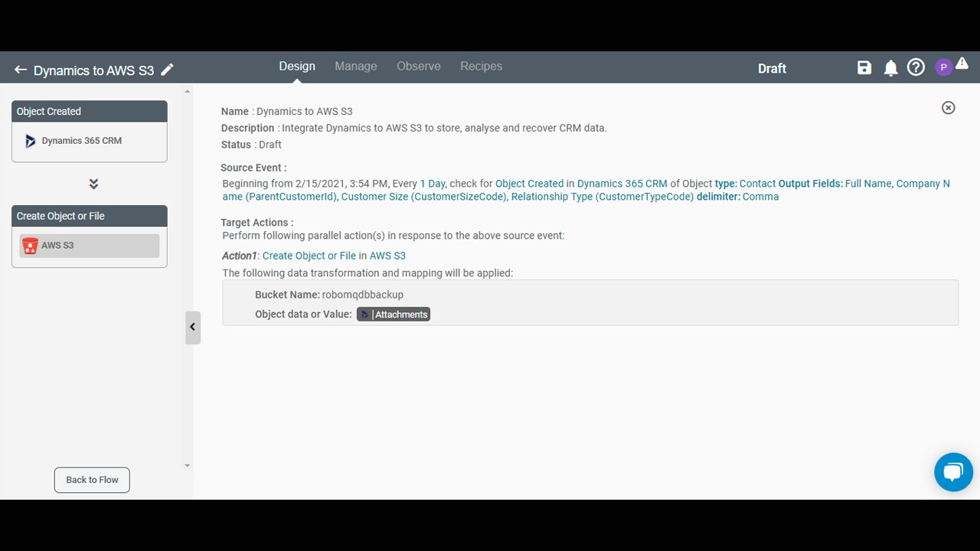Click the bucket name robomqdbbackup
This screenshot has width=980, height=551.
363,295
